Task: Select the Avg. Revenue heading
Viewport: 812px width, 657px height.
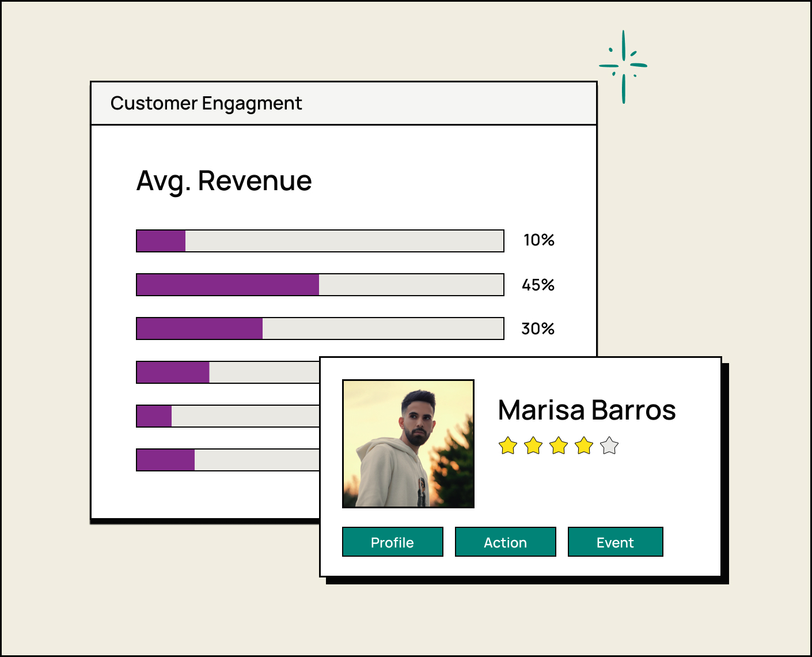Action: 224,181
